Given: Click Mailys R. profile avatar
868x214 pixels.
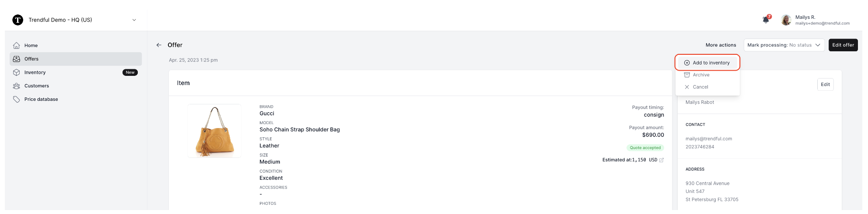Looking at the screenshot, I should (786, 20).
